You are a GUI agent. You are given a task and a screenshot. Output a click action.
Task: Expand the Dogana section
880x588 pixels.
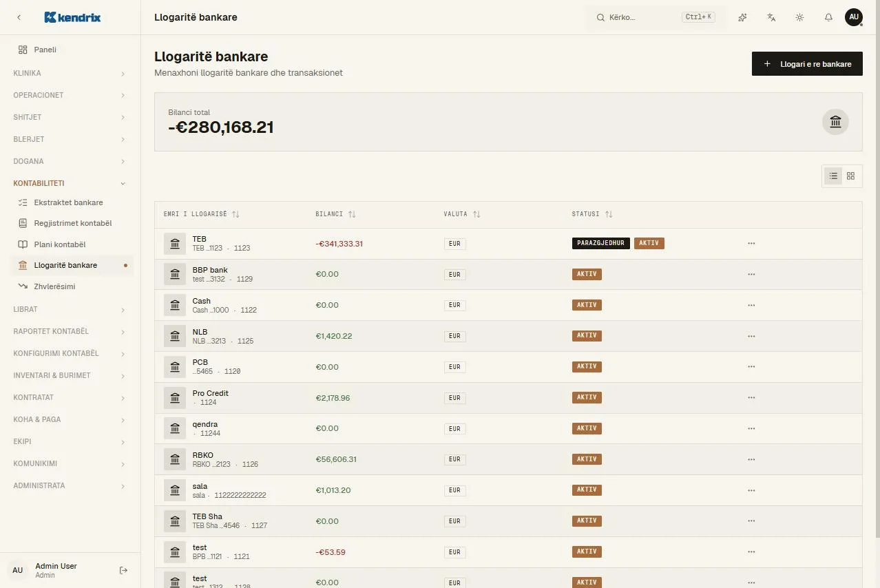point(70,161)
